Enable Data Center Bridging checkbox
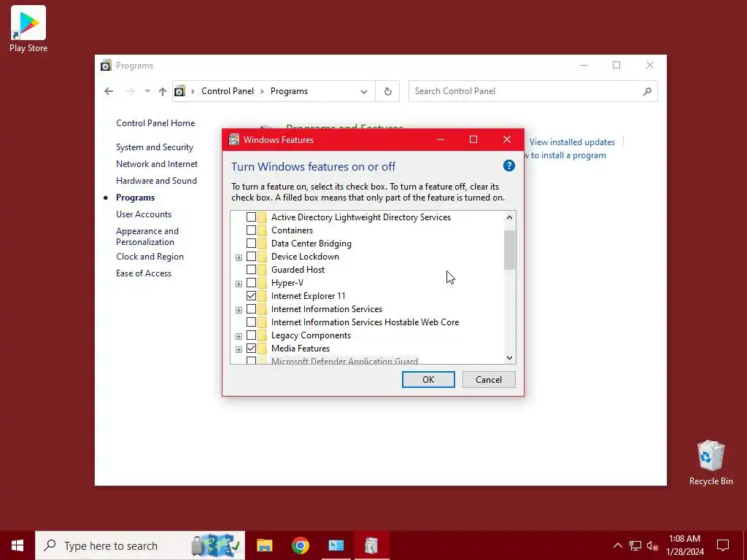Image resolution: width=747 pixels, height=560 pixels. [x=251, y=244]
